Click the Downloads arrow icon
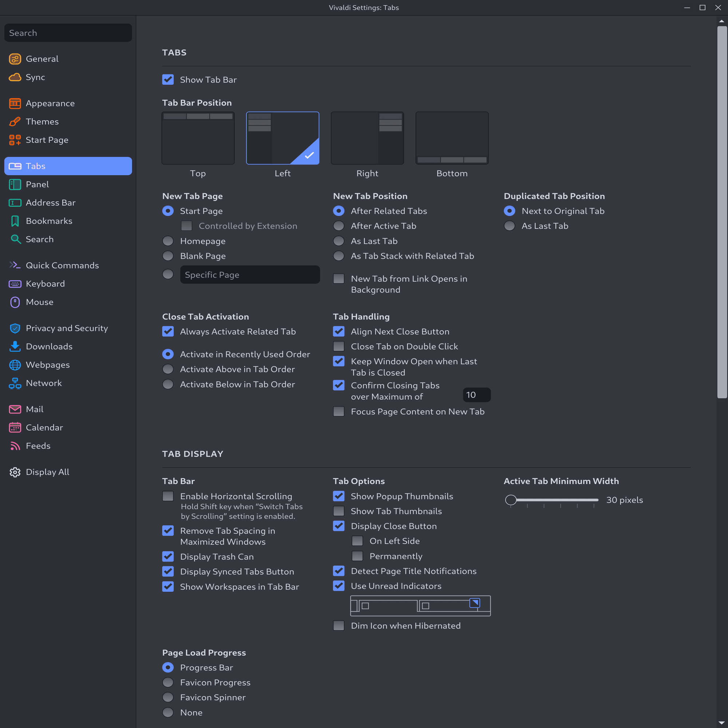This screenshot has width=728, height=728. pos(15,346)
